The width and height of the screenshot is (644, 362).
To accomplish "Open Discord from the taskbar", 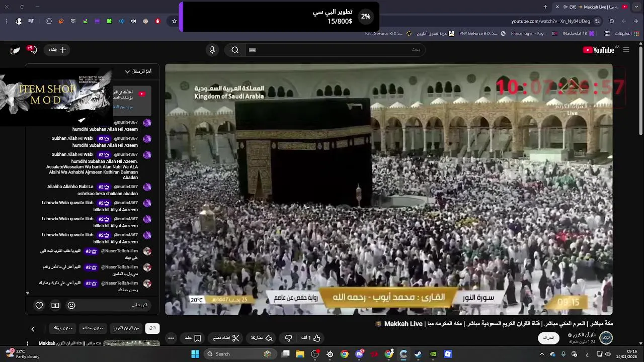I will (359, 354).
